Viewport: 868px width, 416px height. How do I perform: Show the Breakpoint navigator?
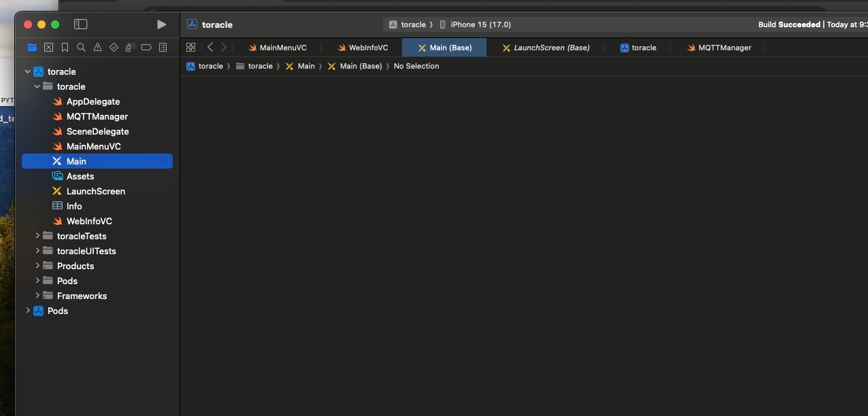[146, 48]
